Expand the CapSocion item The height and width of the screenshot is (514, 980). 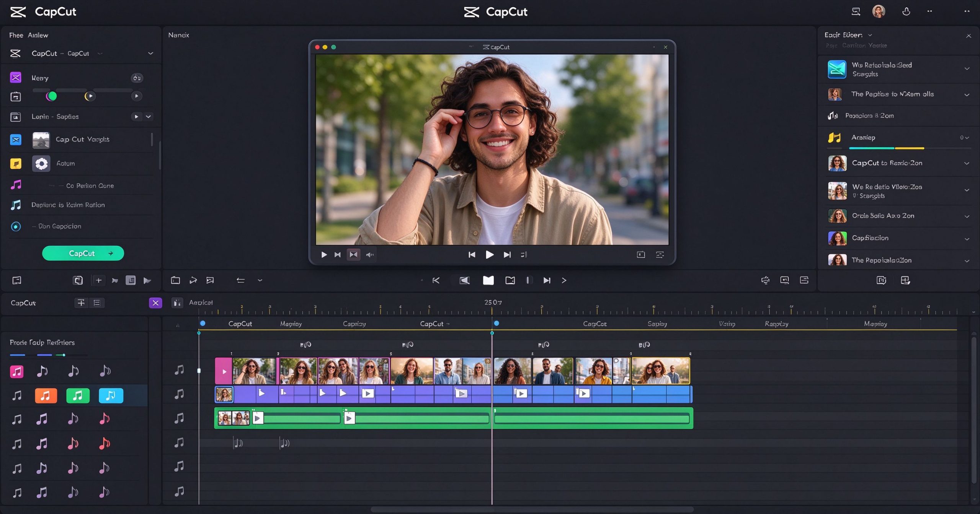point(967,239)
